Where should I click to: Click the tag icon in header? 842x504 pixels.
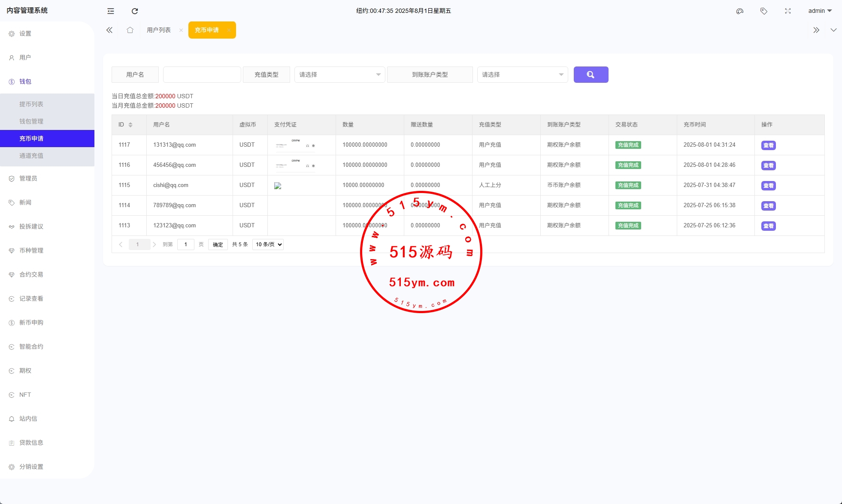(x=763, y=11)
